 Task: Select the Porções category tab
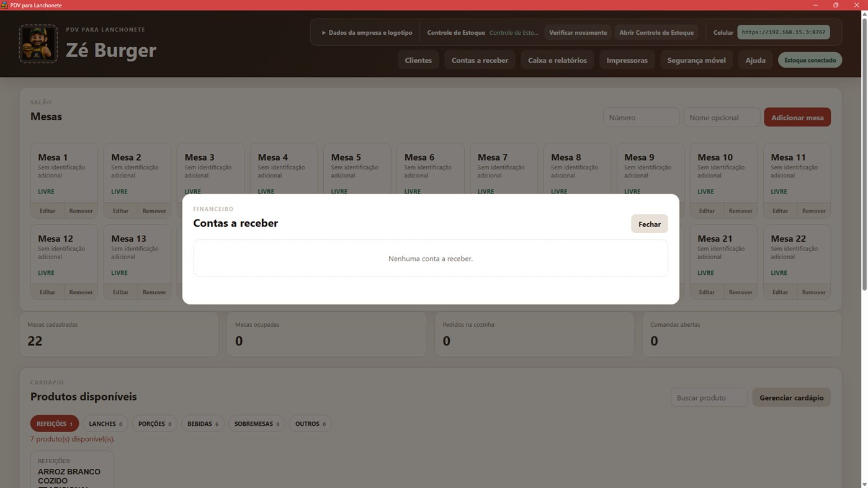(154, 424)
